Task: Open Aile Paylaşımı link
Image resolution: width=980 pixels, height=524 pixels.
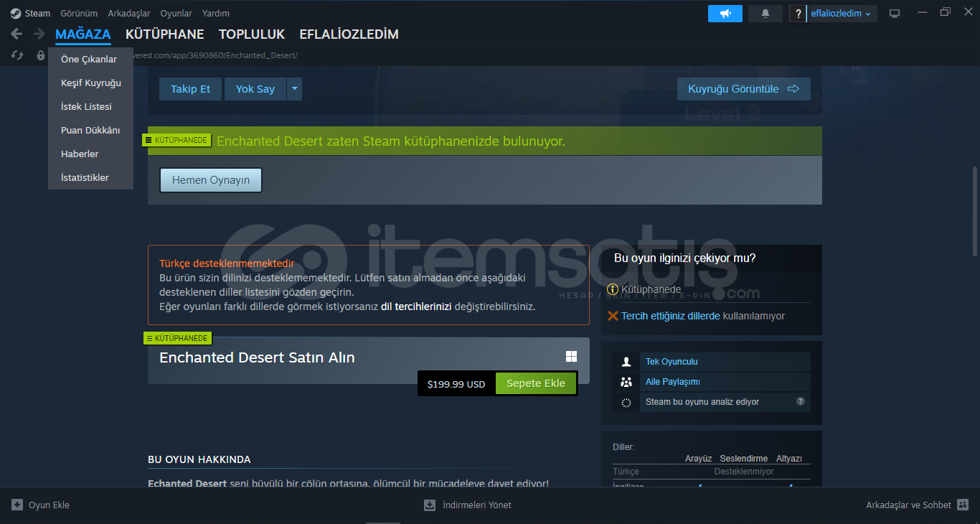Action: tap(673, 382)
